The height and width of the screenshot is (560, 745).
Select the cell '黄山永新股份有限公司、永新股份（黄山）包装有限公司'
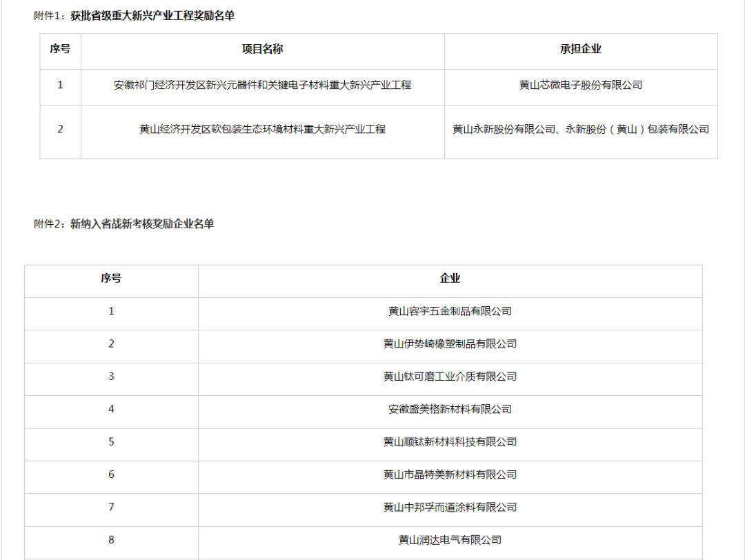(x=581, y=129)
